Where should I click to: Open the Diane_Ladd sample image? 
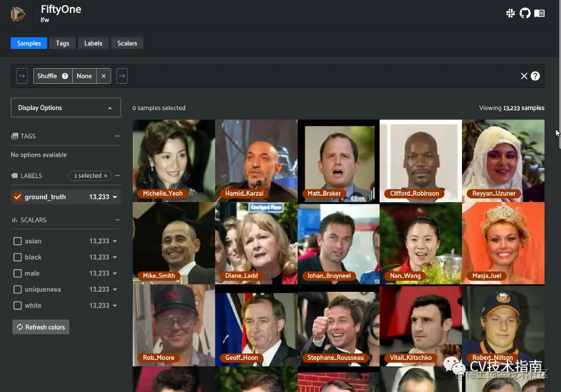[256, 243]
